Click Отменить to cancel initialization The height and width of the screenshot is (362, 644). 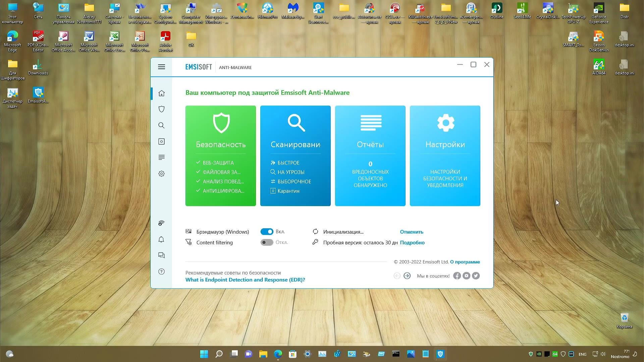tap(412, 232)
